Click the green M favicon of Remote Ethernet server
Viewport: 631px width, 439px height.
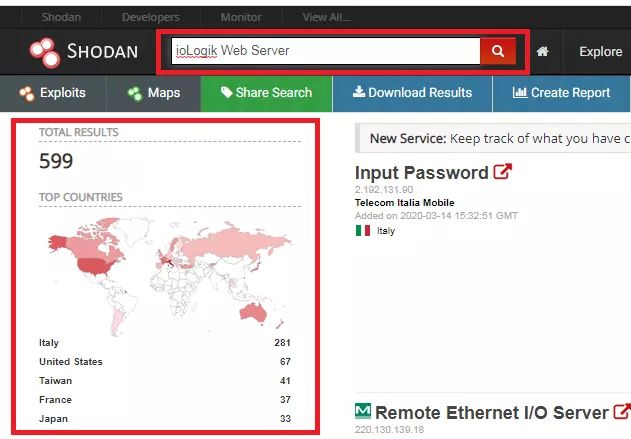click(363, 410)
